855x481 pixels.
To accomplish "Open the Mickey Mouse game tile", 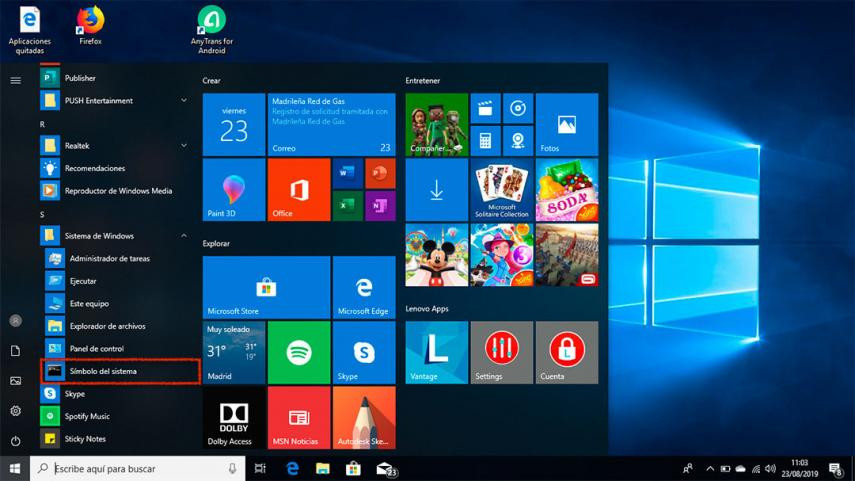I will (437, 255).
